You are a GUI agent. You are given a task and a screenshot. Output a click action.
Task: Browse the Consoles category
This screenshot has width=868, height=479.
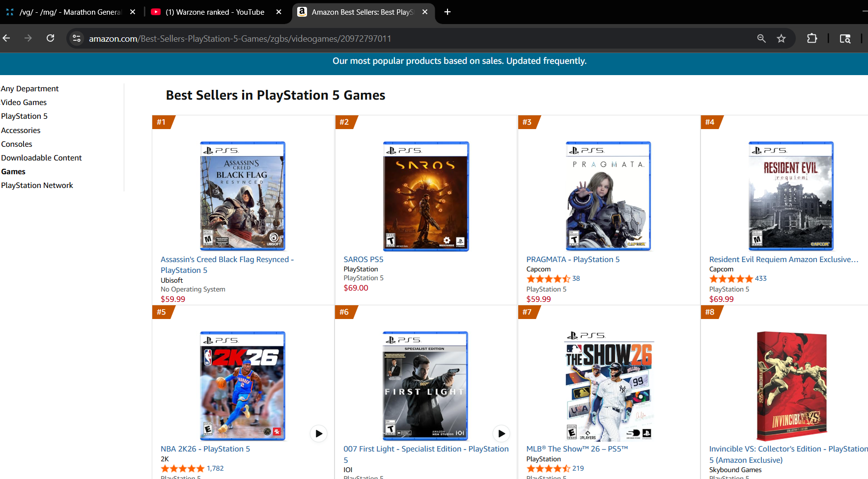[x=17, y=144]
